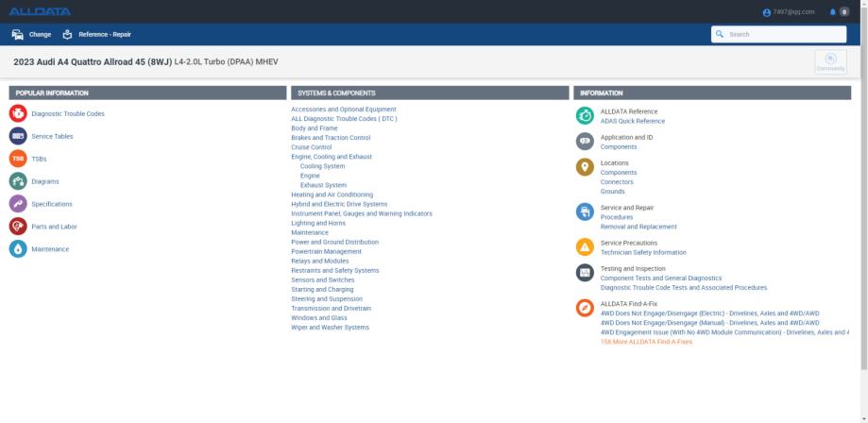The width and height of the screenshot is (868, 423).
Task: Open Connectors under Locations
Action: (x=617, y=182)
